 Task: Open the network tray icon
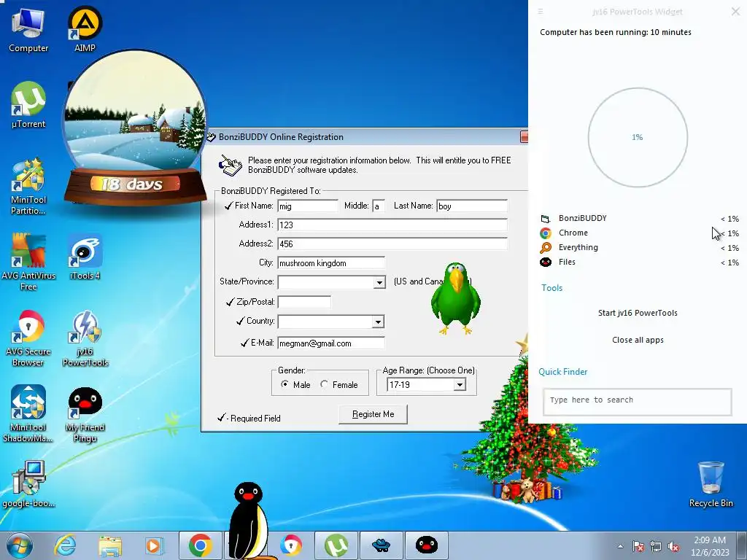pos(656,546)
